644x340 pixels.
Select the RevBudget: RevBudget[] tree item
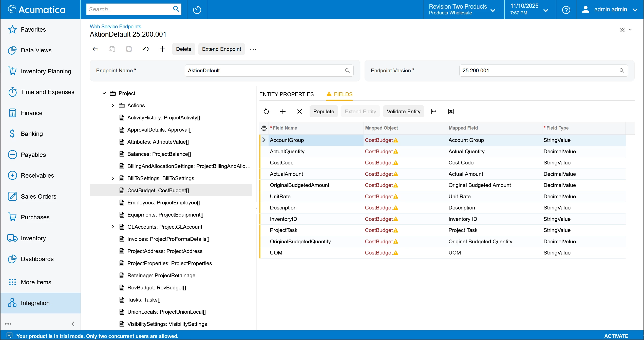tap(156, 288)
